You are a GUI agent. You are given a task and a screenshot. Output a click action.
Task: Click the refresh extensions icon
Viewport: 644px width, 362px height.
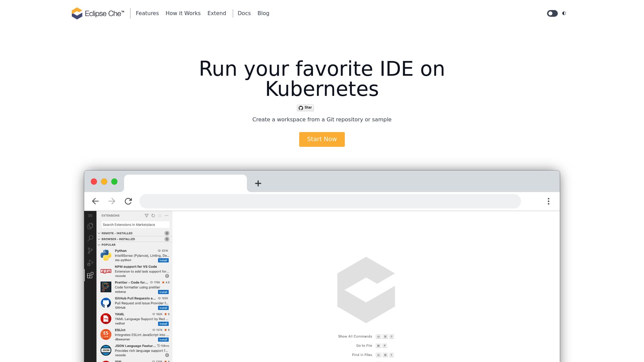[x=153, y=216]
